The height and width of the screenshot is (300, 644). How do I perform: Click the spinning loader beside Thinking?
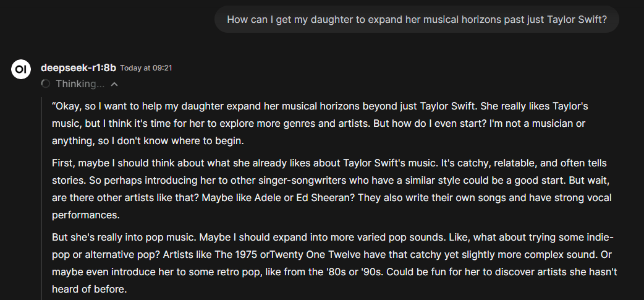point(46,84)
